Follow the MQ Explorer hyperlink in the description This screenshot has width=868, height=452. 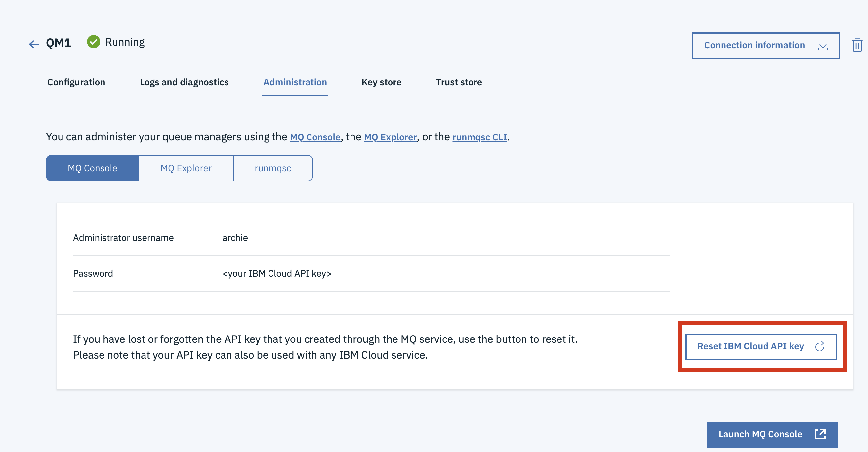pos(390,137)
